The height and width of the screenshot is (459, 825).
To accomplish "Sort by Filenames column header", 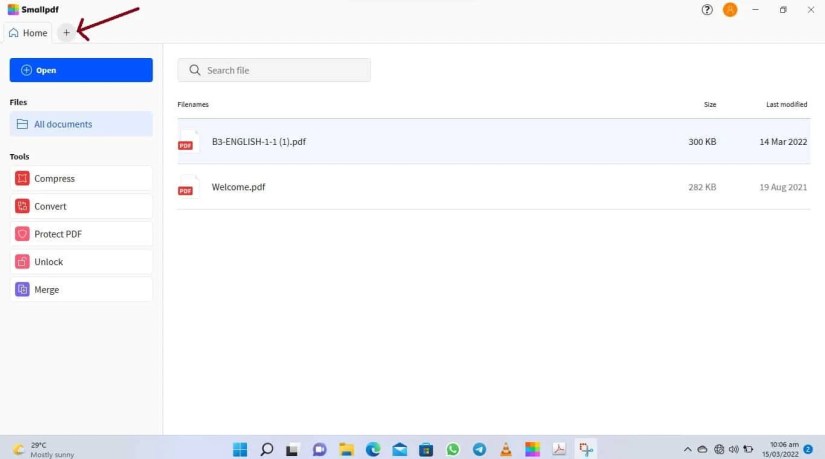I will (193, 104).
